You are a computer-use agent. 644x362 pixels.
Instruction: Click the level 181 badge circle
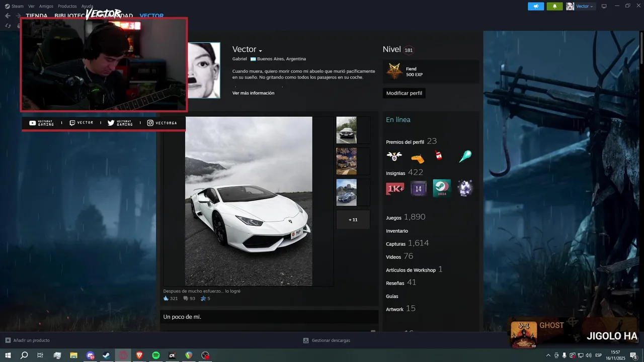[x=409, y=50]
